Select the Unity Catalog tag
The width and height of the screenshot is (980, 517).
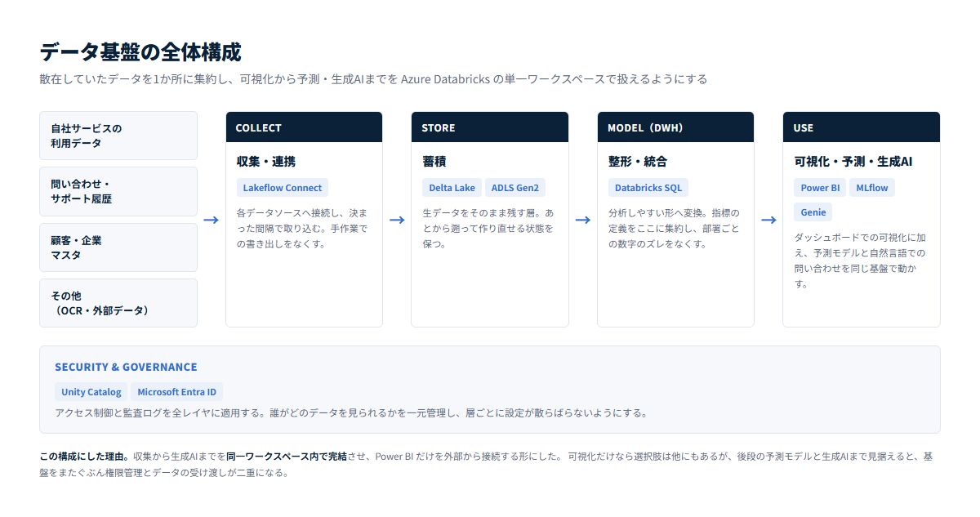click(91, 392)
